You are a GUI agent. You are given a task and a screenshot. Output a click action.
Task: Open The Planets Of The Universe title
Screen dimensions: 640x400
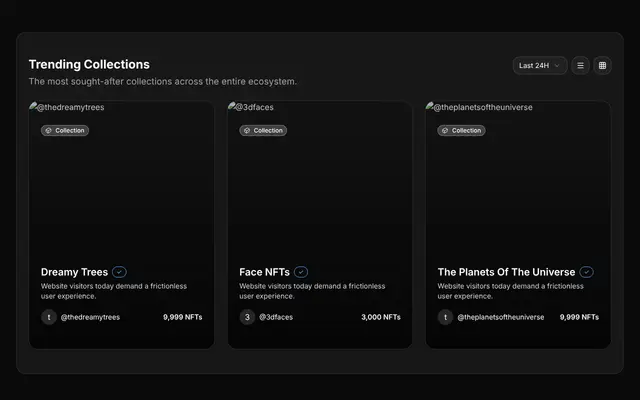coord(506,272)
